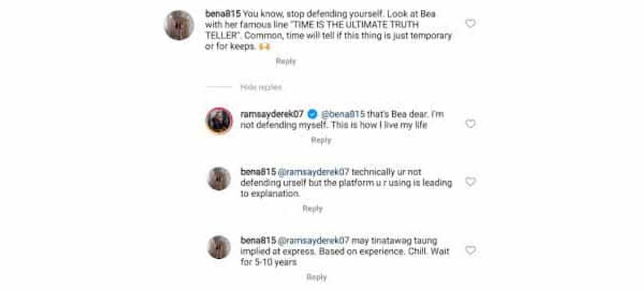Like ramsayderek07's reply with heart icon
644x291 pixels.
470,124
